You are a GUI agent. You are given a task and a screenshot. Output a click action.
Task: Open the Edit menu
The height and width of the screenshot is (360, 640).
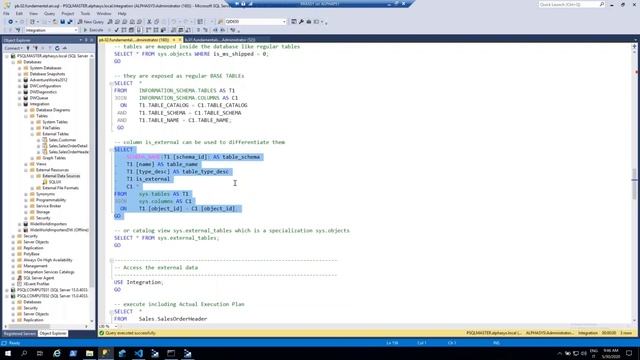pos(19,13)
